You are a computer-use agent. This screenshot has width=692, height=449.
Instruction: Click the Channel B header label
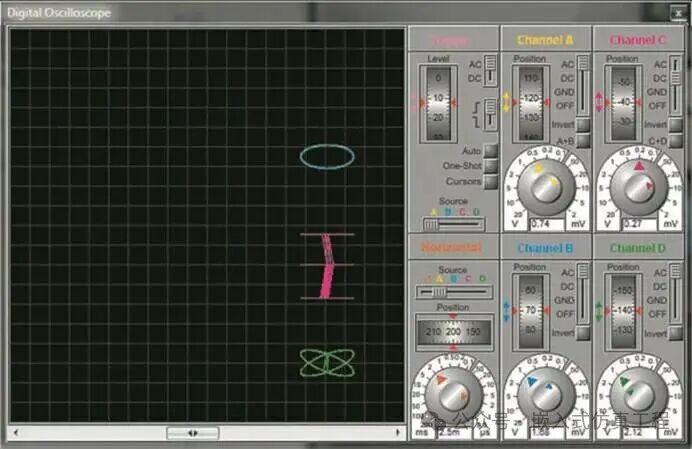(545, 248)
